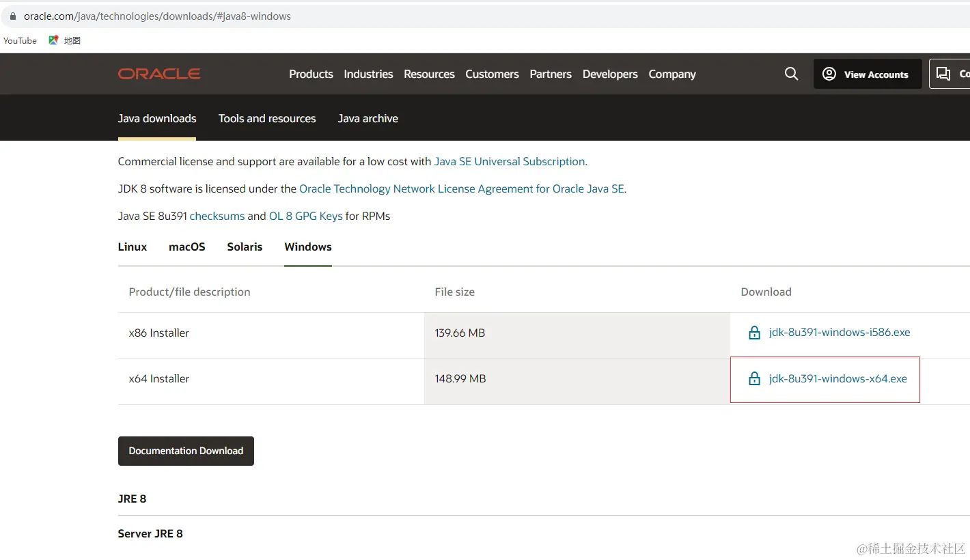The width and height of the screenshot is (970, 560).
Task: Expand the Server JRE 8 section
Action: pos(150,533)
